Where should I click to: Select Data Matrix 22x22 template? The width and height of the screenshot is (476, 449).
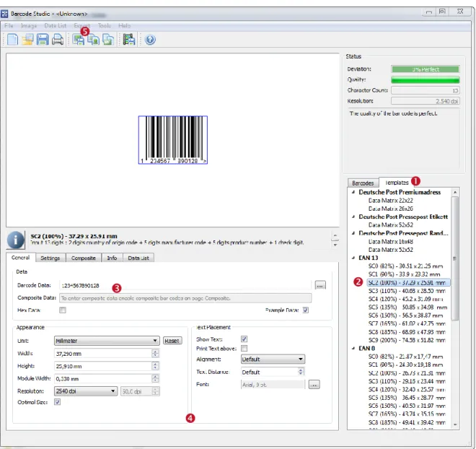(x=391, y=201)
